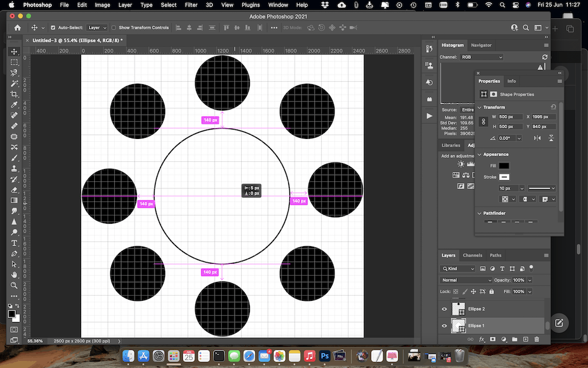The height and width of the screenshot is (368, 588).
Task: Hide the Ellipse 2 layer with eye icon
Action: click(445, 309)
